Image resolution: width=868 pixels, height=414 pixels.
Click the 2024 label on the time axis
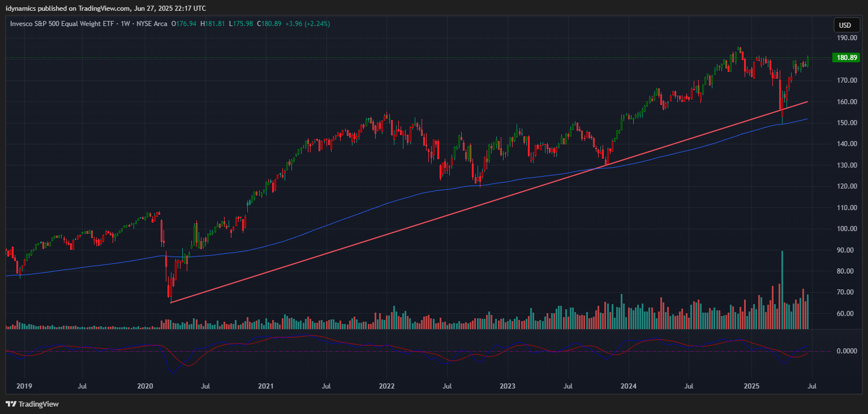[x=629, y=386]
